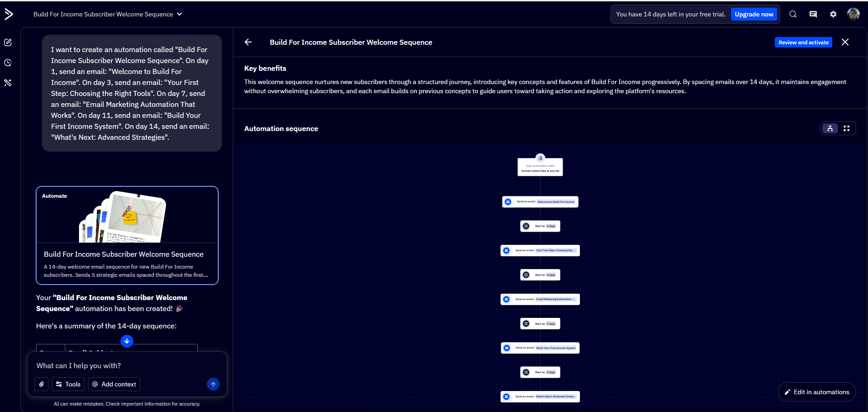The width and height of the screenshot is (868, 412).
Task: Click Upgrade now button
Action: click(754, 14)
